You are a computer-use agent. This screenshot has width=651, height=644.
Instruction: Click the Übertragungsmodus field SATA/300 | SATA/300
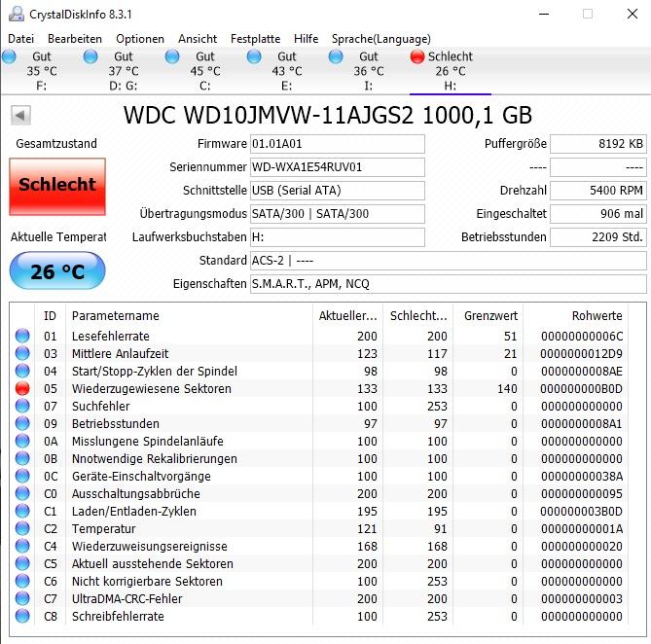(337, 214)
